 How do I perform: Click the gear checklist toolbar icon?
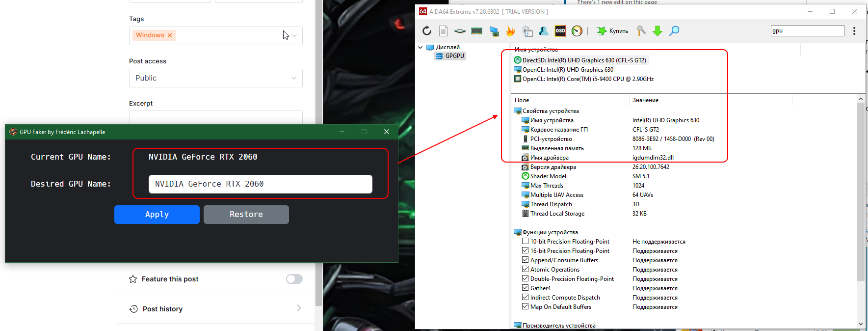[527, 31]
